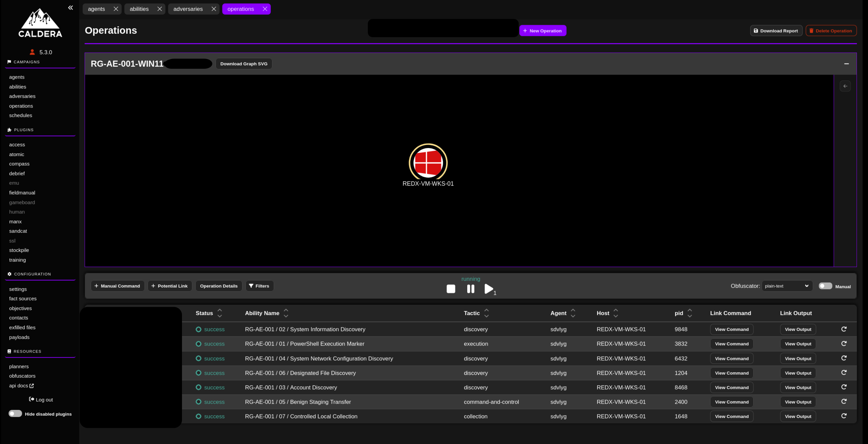The image size is (868, 444).
Task: Stop the running operation
Action: (451, 289)
